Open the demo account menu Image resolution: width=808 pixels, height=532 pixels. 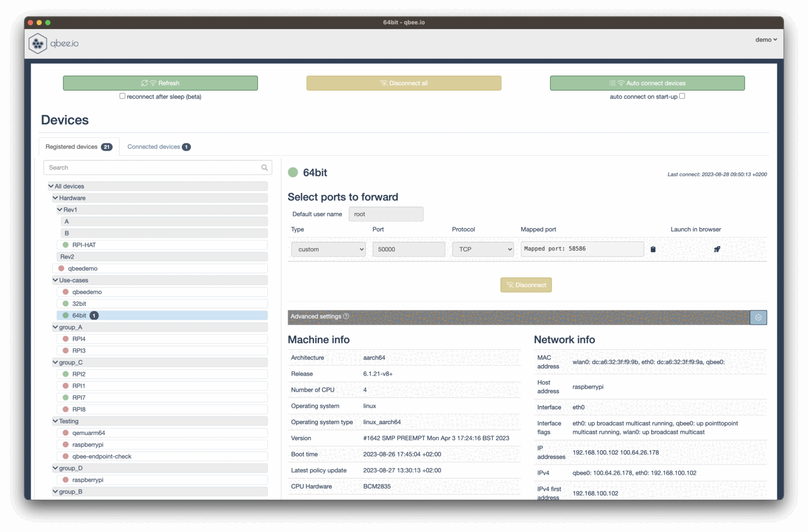766,39
